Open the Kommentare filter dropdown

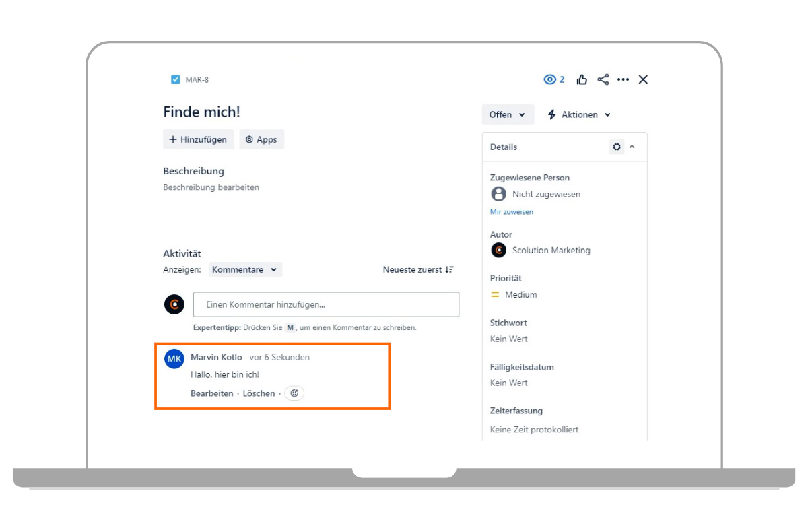click(244, 269)
